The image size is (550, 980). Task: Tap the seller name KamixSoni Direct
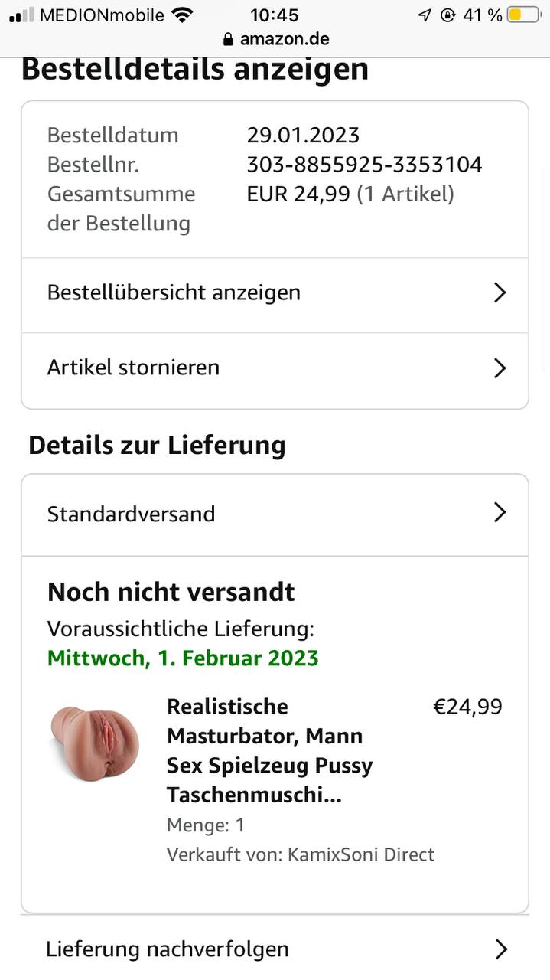(x=361, y=854)
